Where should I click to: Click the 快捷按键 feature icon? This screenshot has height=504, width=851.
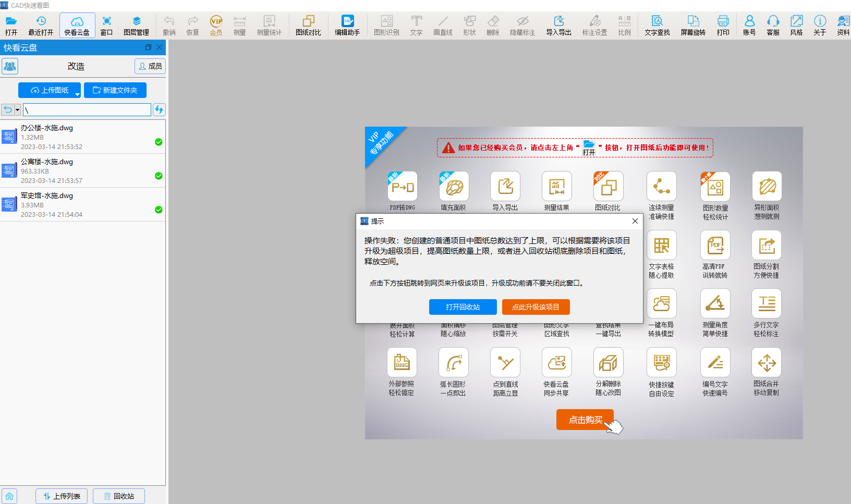pos(662,362)
